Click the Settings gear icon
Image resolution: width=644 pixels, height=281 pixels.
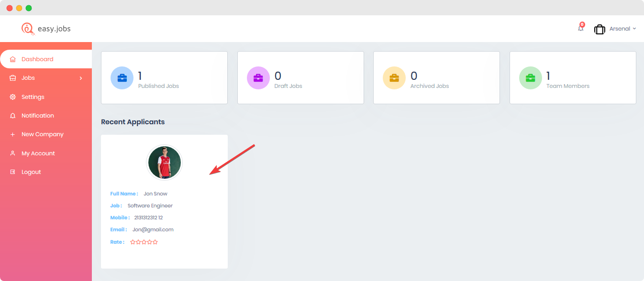[x=13, y=97]
